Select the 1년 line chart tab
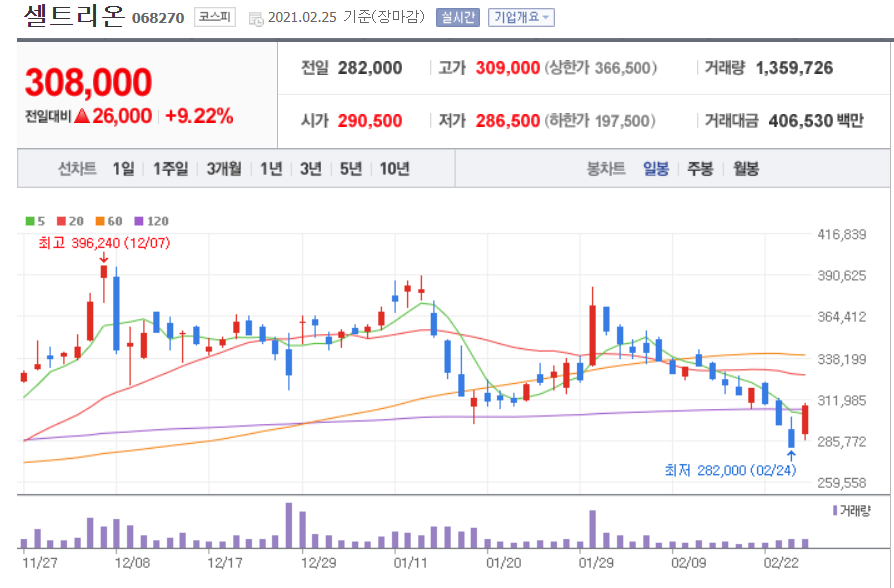Image resolution: width=894 pixels, height=588 pixels. coord(271,169)
